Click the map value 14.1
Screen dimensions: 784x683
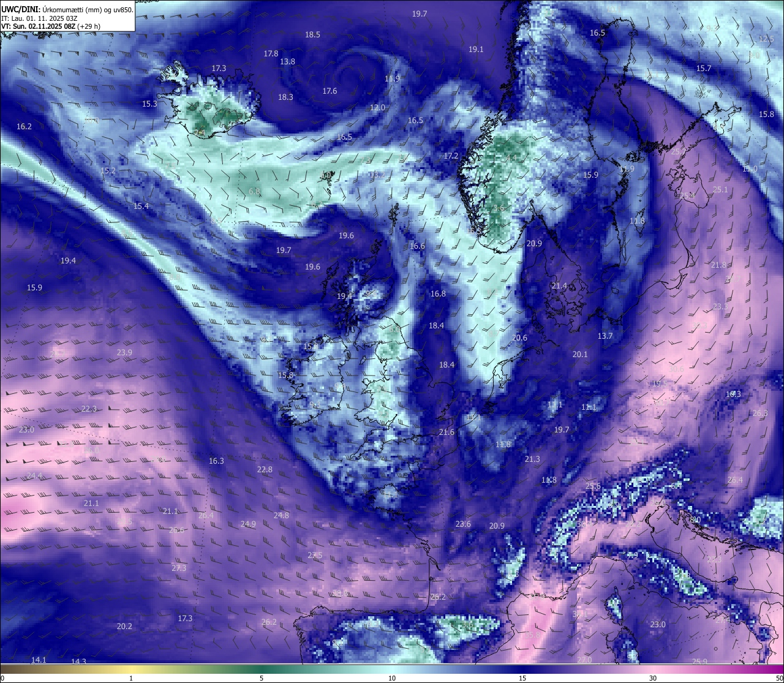(39, 660)
